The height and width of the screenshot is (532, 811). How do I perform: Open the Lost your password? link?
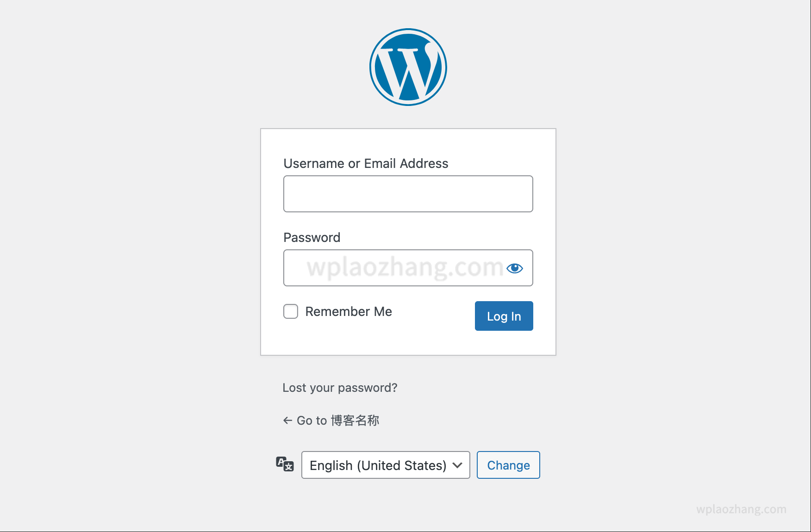(x=340, y=388)
